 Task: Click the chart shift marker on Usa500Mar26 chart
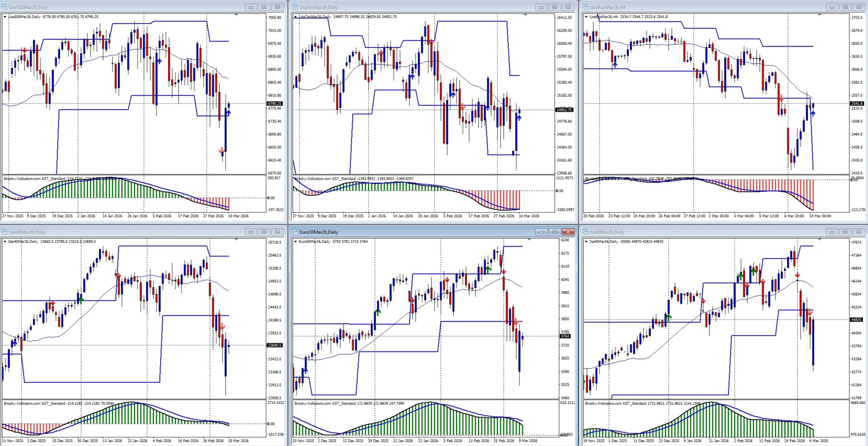236,15
